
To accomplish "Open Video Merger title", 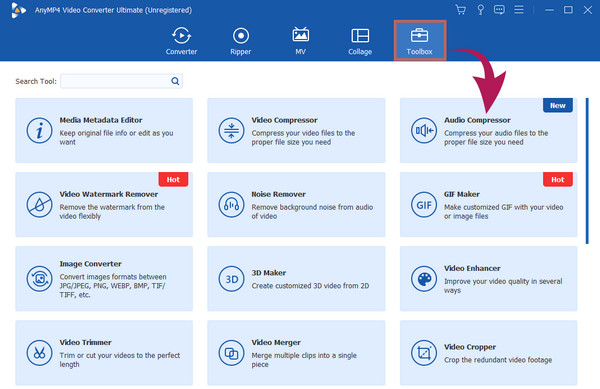I will pyautogui.click(x=276, y=342).
